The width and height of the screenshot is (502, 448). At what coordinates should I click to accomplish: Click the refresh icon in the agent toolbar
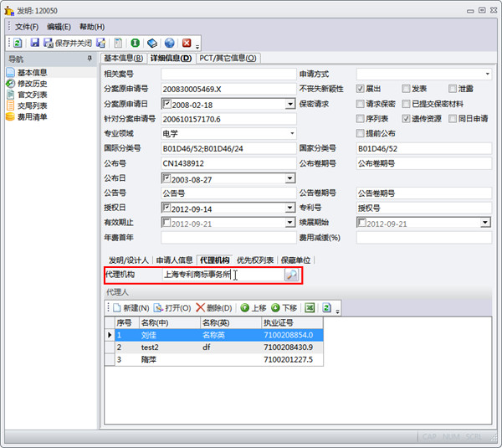[x=327, y=308]
